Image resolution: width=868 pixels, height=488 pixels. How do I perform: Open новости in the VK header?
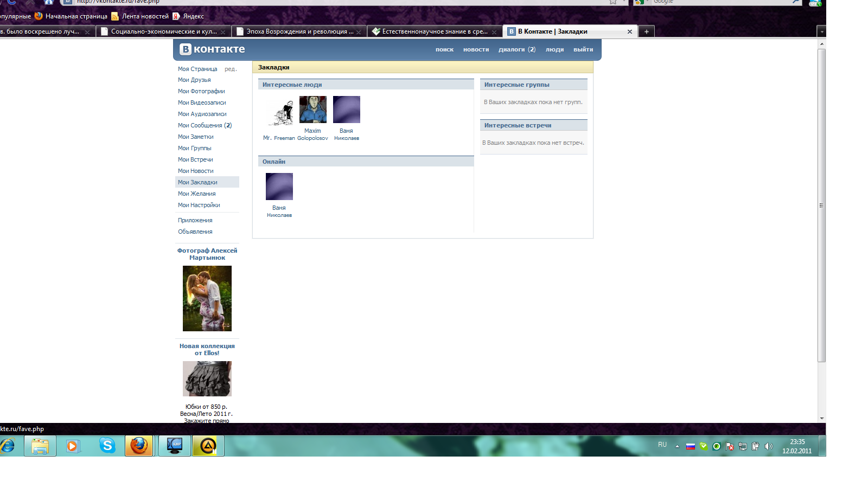[476, 49]
